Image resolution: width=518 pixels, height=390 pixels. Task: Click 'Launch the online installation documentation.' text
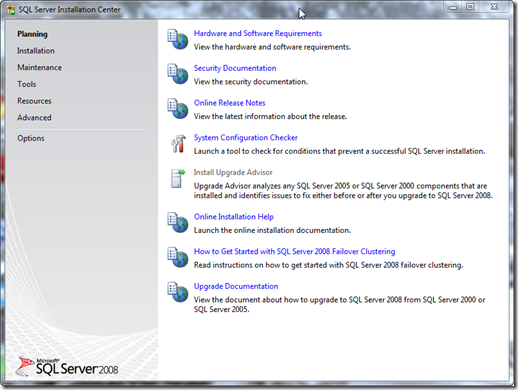272,230
